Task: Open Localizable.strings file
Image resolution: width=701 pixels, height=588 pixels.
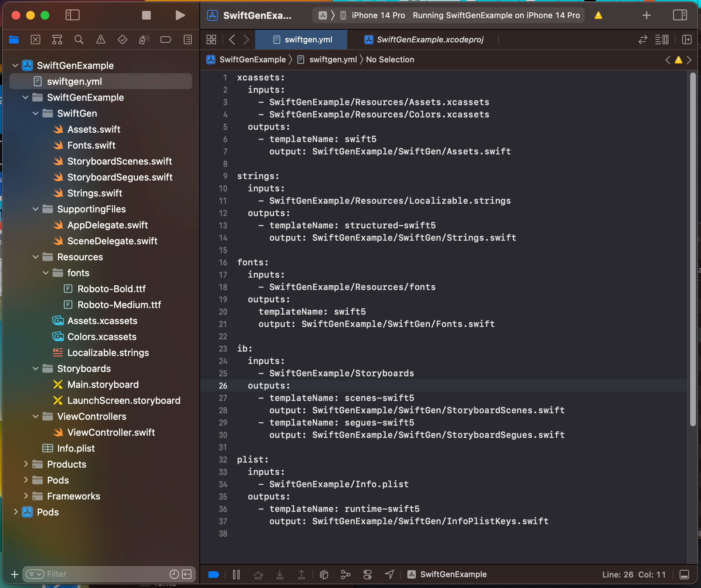Action: (101, 353)
